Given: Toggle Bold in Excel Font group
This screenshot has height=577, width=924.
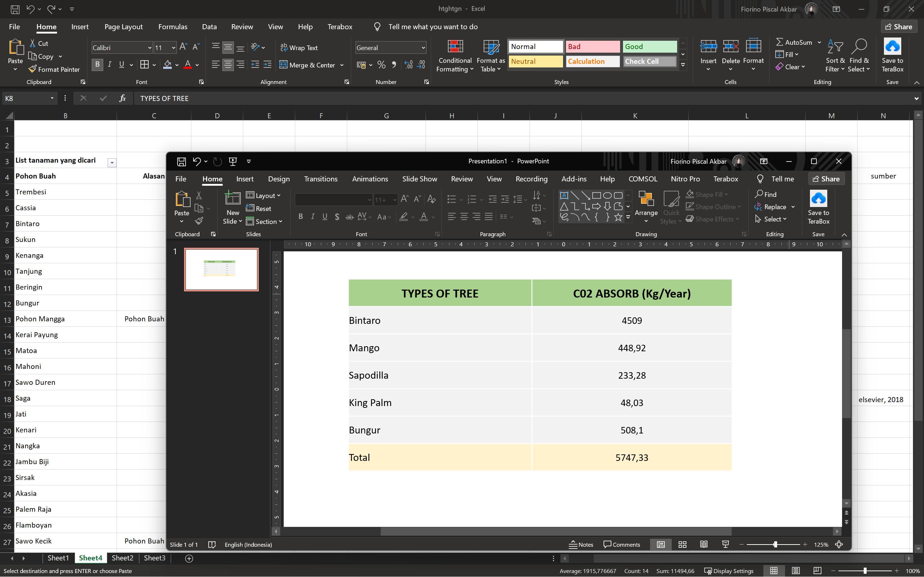Looking at the screenshot, I should [97, 65].
